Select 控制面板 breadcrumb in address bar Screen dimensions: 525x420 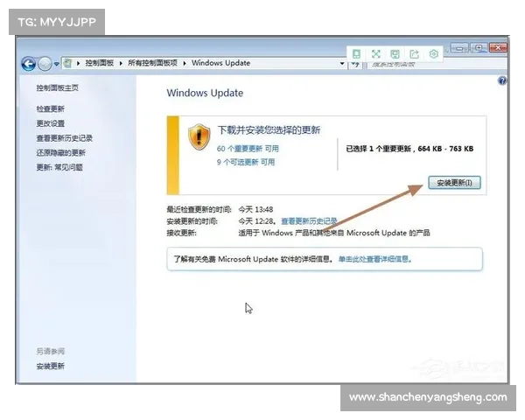100,63
